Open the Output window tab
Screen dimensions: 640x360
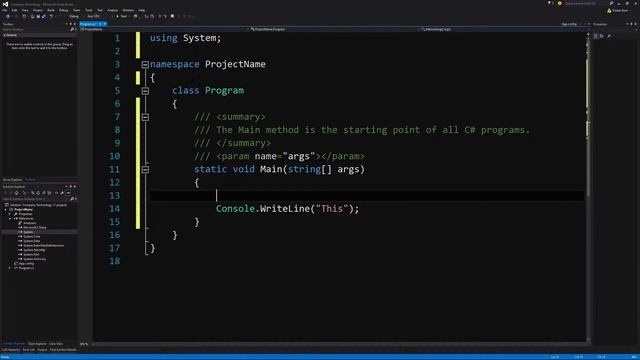tap(42, 350)
